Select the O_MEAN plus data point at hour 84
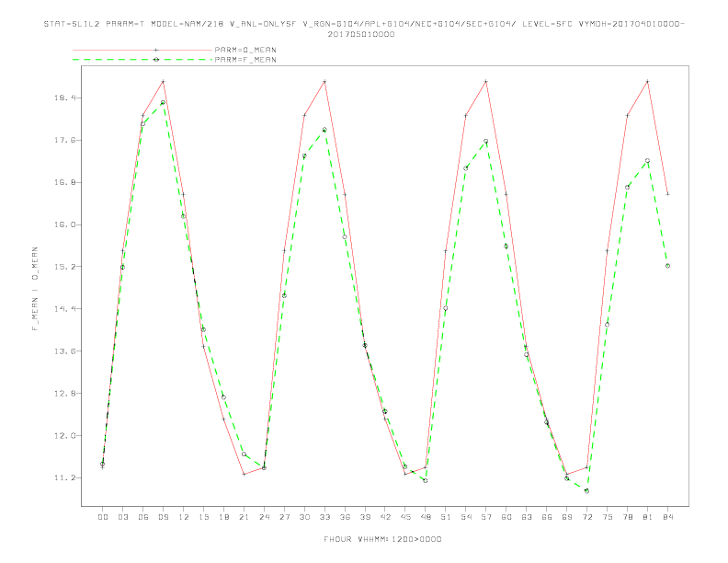This screenshot has height=563, width=728. point(667,194)
